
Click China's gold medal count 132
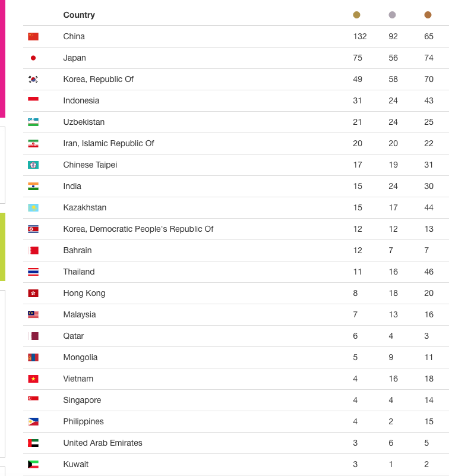click(x=360, y=36)
